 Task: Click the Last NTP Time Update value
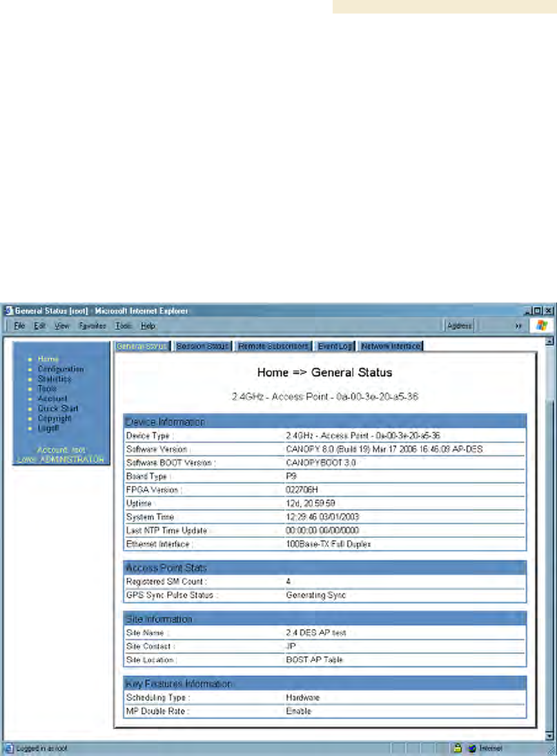(x=322, y=530)
